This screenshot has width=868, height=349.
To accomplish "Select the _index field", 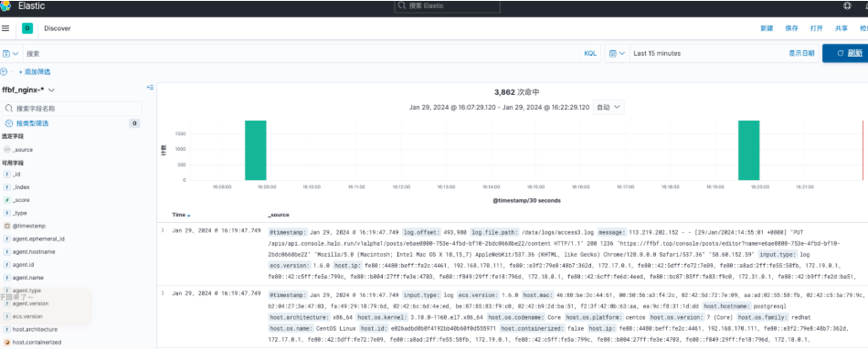I will click(20, 187).
